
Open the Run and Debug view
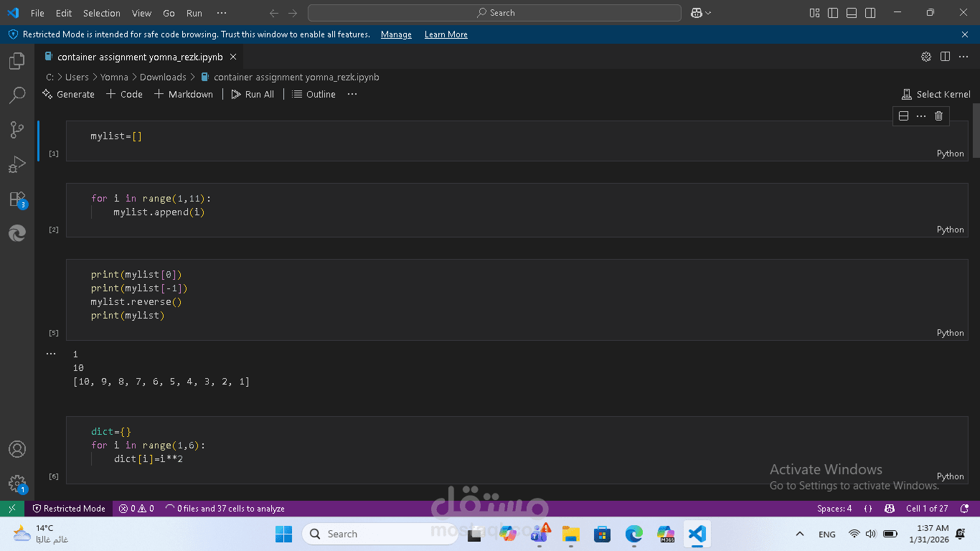17,164
